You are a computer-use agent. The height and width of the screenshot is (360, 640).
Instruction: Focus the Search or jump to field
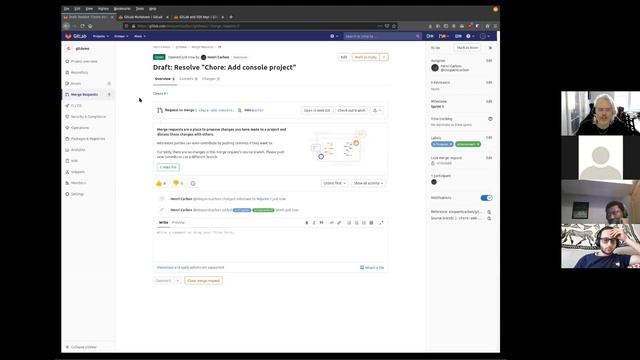point(382,36)
